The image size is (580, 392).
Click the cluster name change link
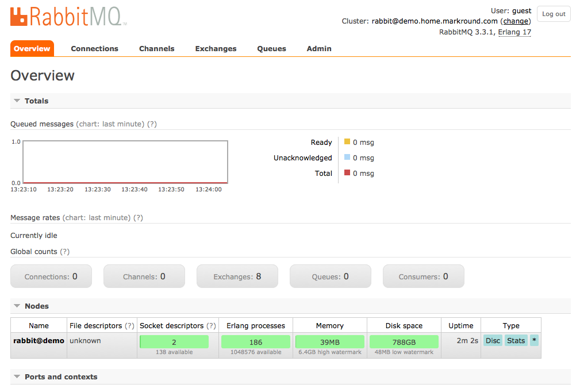(x=515, y=21)
